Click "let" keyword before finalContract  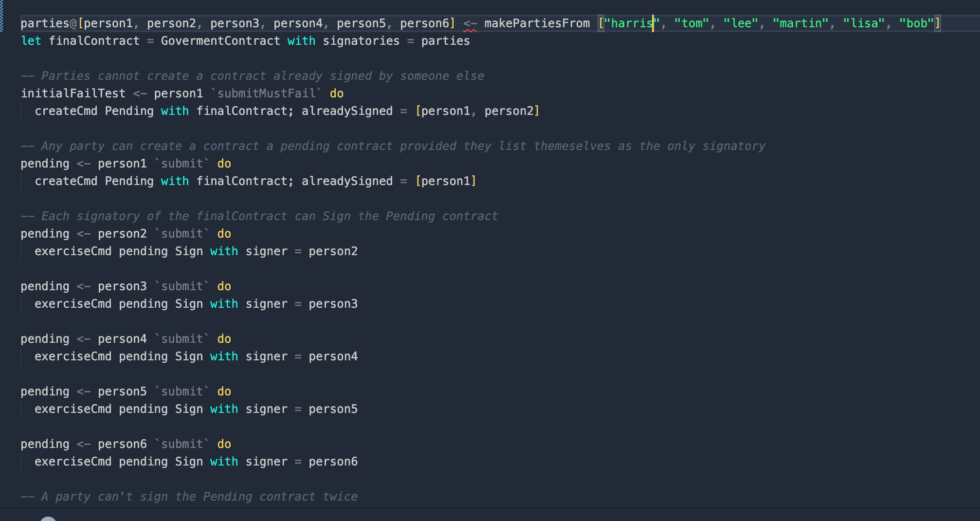(x=31, y=41)
